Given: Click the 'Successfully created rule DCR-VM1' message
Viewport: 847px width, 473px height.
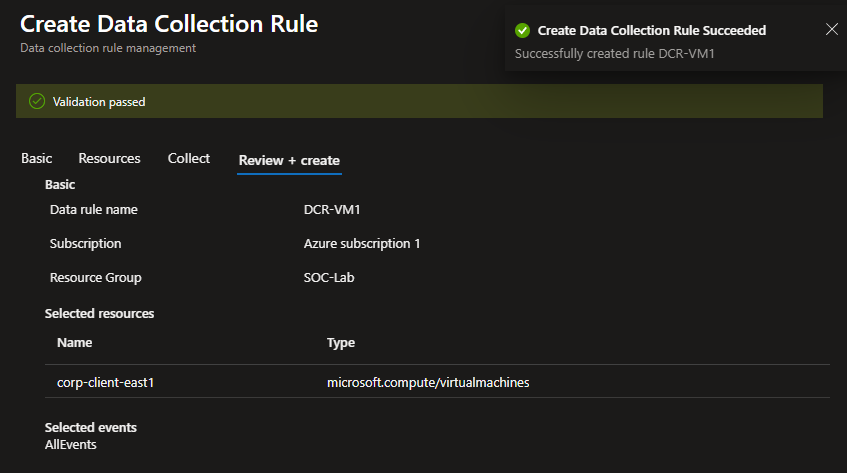Looking at the screenshot, I should click(614, 53).
